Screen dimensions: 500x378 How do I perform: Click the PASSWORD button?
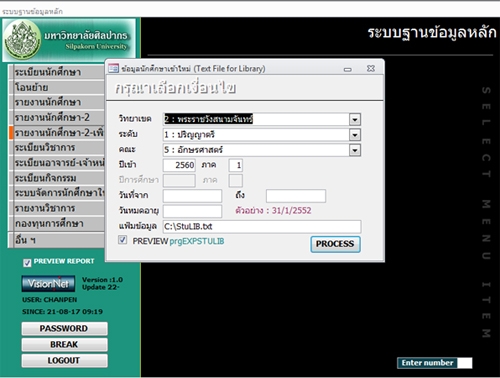coord(64,328)
